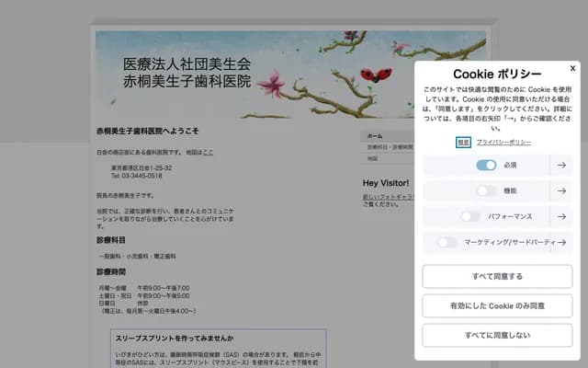Select the ホーム menu item
This screenshot has height=368, width=588.
pos(387,136)
